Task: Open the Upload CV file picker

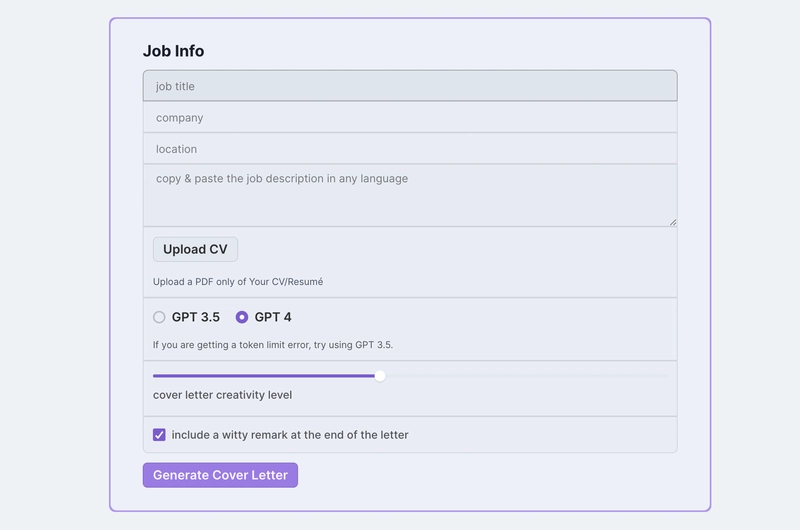Action: pyautogui.click(x=195, y=249)
